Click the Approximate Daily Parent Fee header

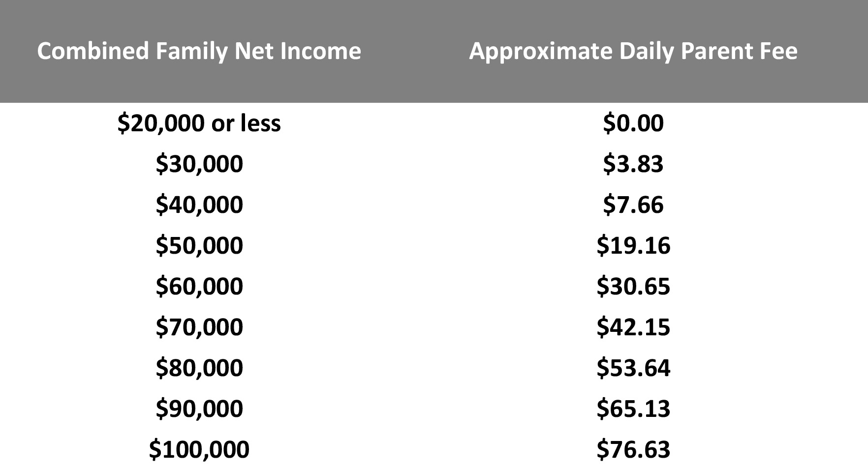633,51
